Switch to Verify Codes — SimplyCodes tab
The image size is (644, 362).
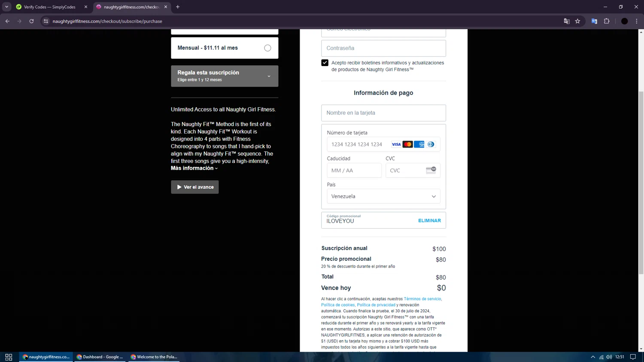pos(49,7)
